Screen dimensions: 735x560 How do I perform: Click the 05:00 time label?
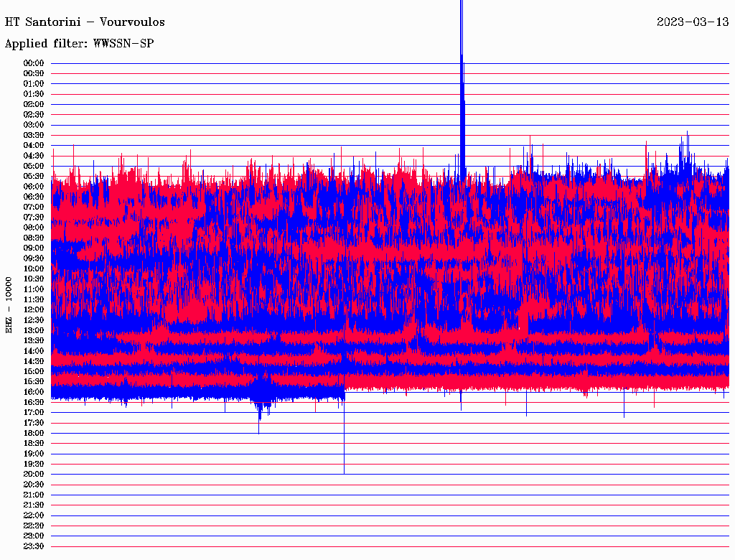pos(34,166)
